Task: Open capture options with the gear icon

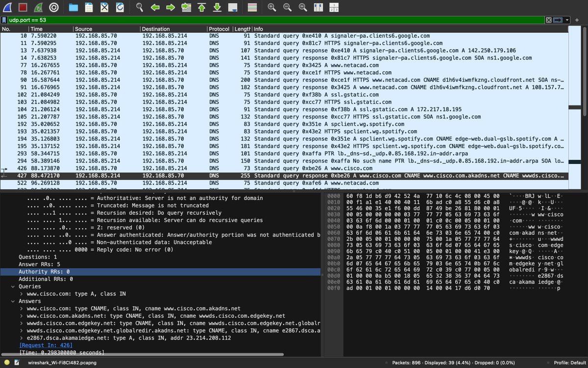Action: coord(54,7)
